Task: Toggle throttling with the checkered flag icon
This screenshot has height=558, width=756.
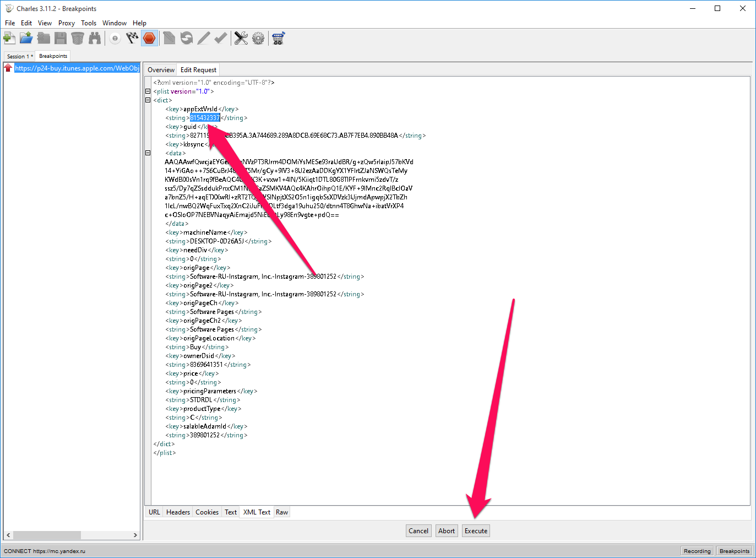Action: tap(132, 38)
